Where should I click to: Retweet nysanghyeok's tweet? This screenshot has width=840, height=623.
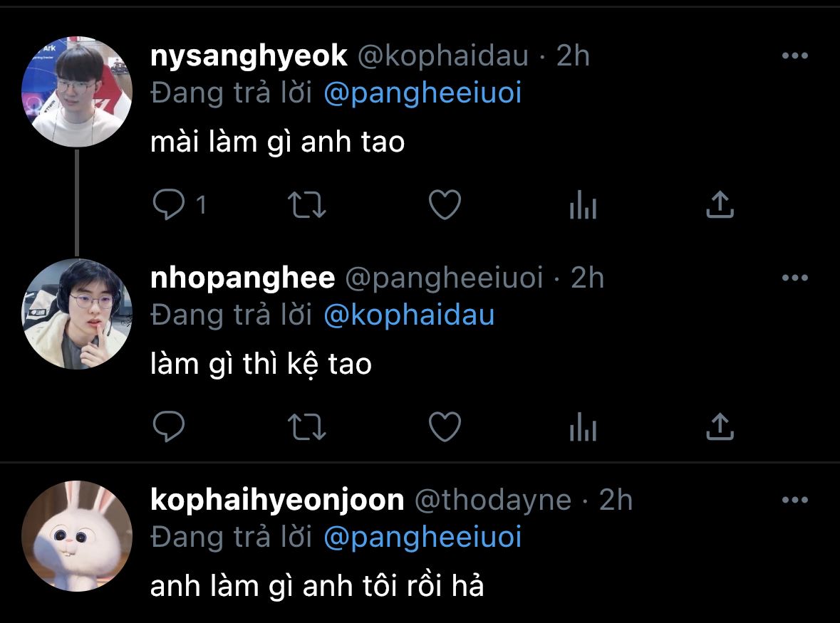point(307,205)
